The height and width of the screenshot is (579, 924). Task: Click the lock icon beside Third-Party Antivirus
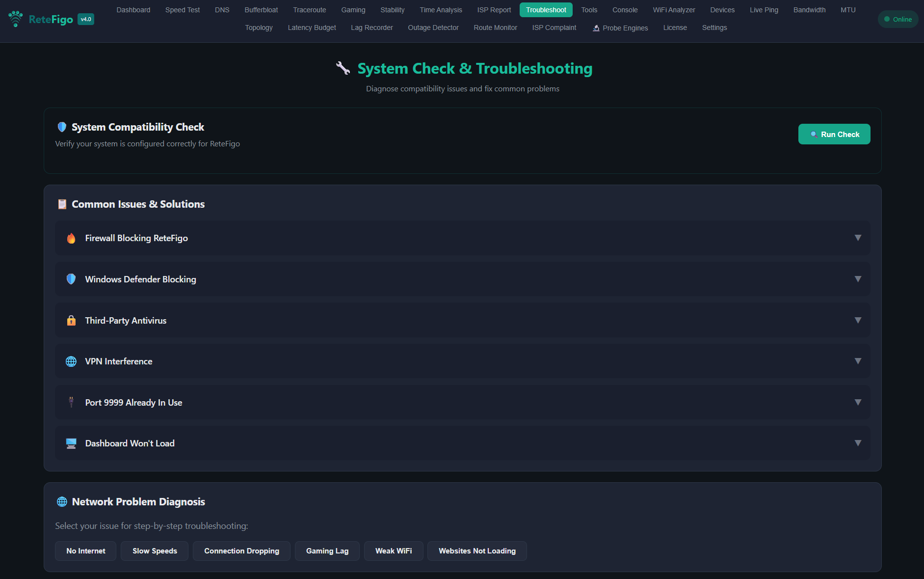71,320
